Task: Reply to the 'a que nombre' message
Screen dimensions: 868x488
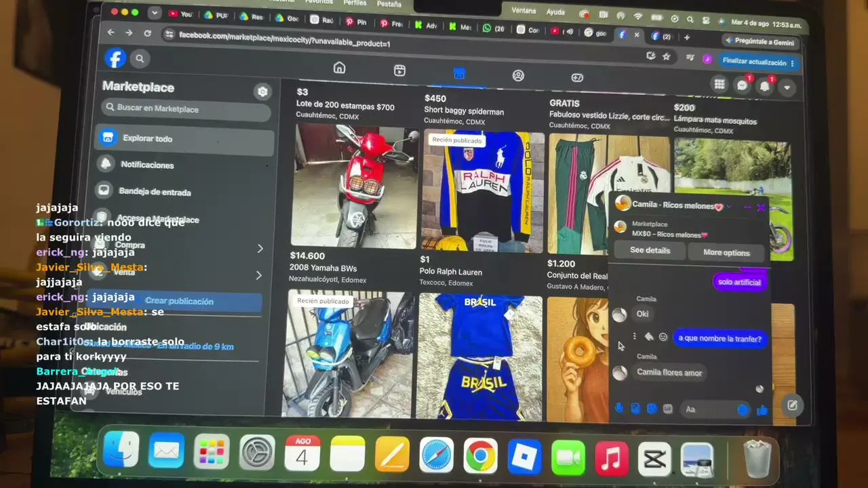Action: [649, 336]
